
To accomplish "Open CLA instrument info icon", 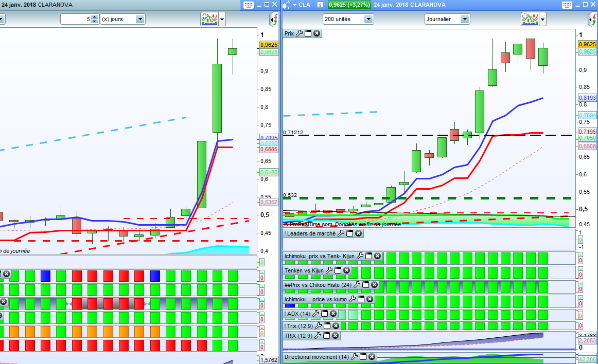I will pos(320,5).
